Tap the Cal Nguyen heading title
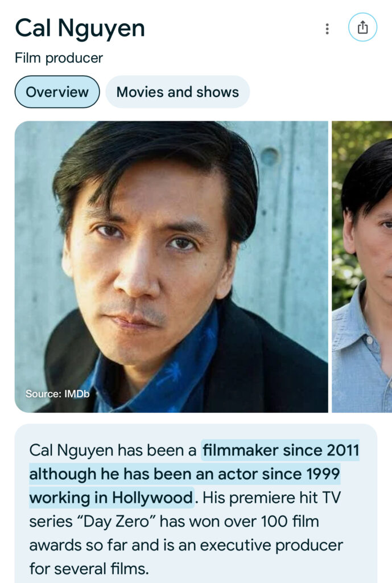Viewport: 392px width, 583px height. pyautogui.click(x=80, y=29)
